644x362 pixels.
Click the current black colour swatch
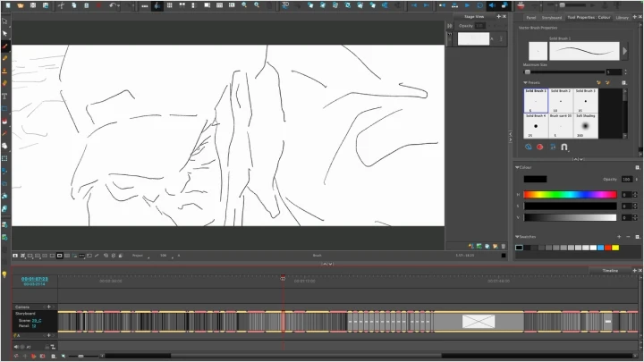click(x=535, y=180)
